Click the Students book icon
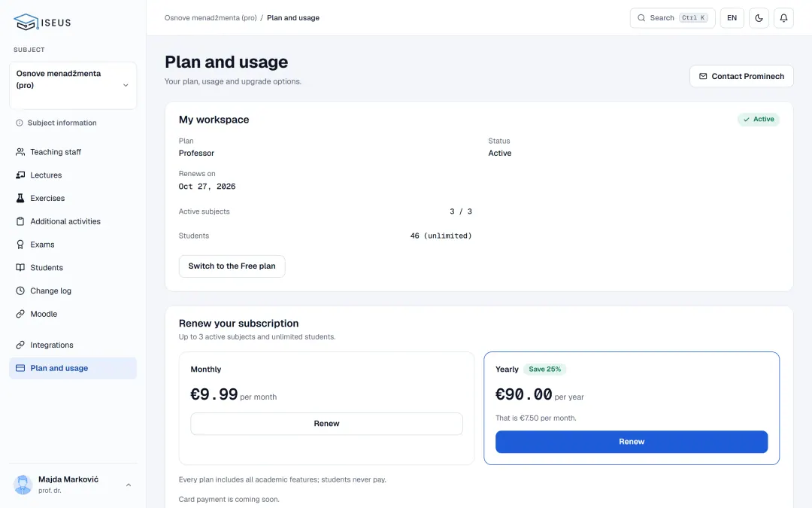This screenshot has height=508, width=812. (20, 267)
